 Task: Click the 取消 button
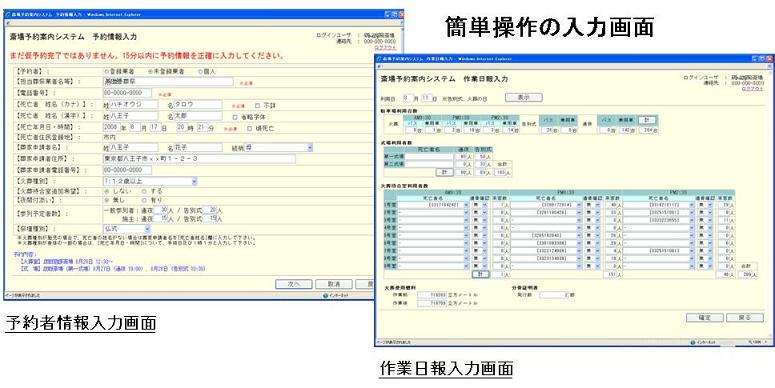tap(334, 284)
